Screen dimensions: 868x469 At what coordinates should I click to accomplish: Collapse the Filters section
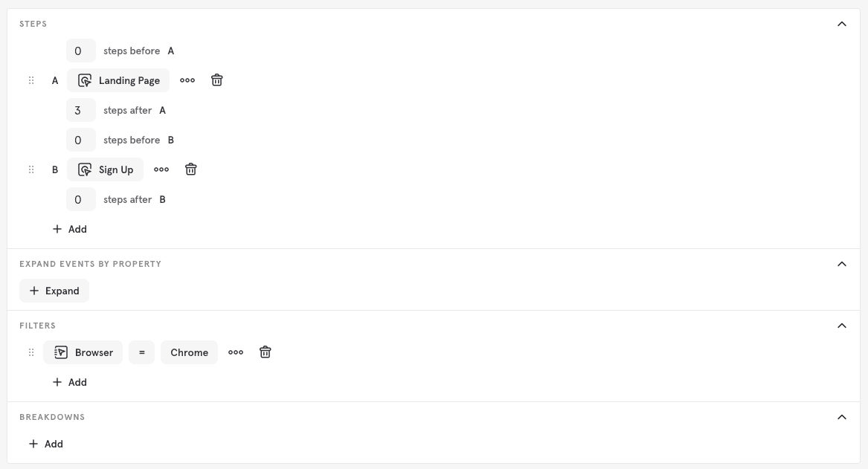[841, 326]
